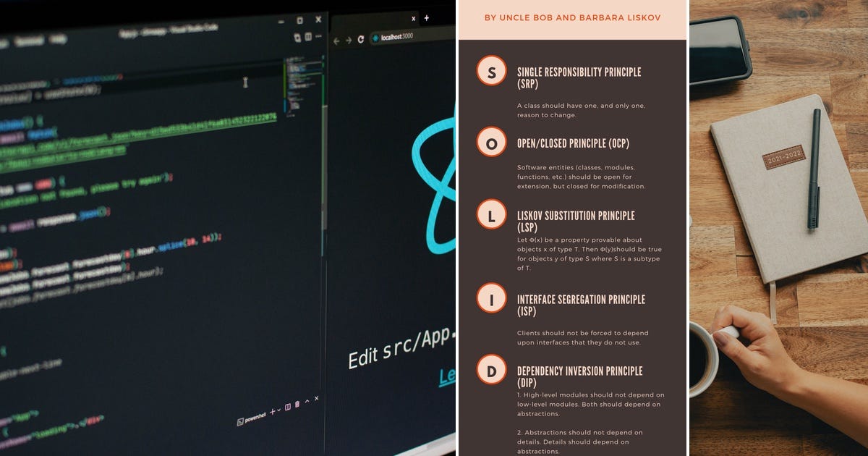The height and width of the screenshot is (456, 868).
Task: Click the powershell terminal icon
Action: click(240, 421)
